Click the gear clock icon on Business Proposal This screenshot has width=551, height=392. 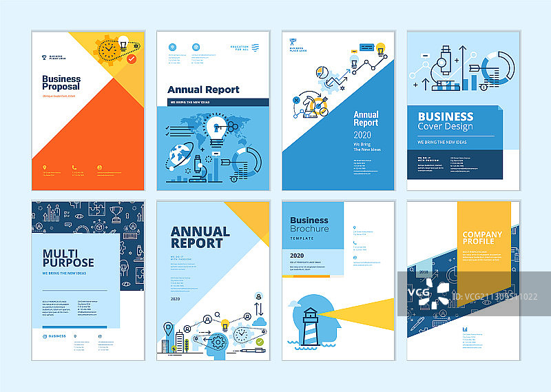107,50
